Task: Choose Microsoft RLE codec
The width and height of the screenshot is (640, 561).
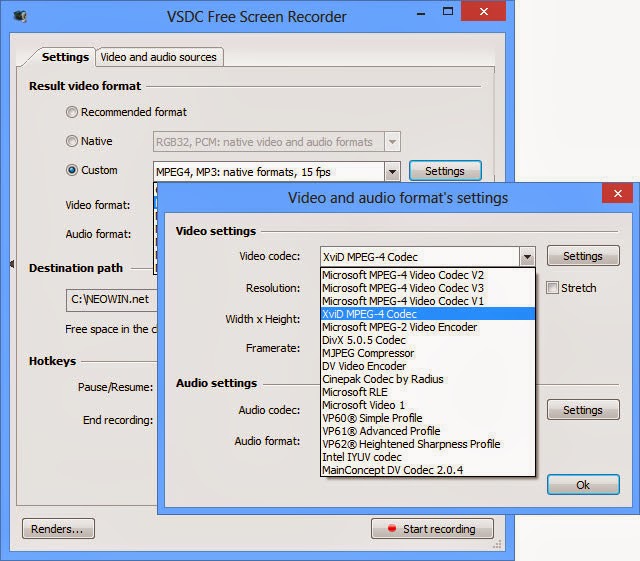Action: pos(428,392)
